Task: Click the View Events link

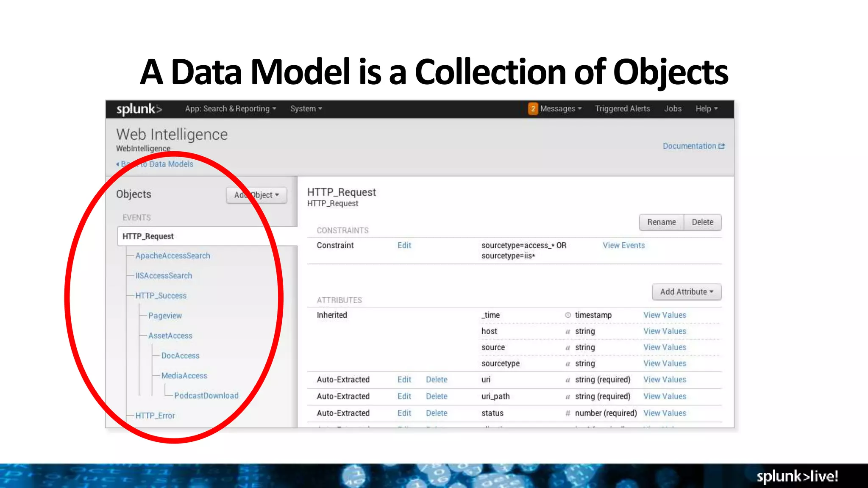Action: pyautogui.click(x=623, y=246)
